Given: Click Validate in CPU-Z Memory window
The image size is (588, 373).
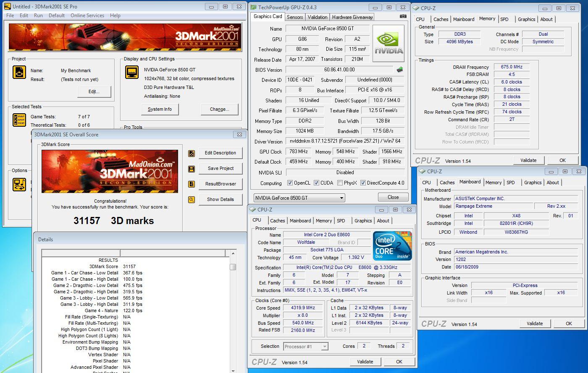Looking at the screenshot, I should 528,160.
